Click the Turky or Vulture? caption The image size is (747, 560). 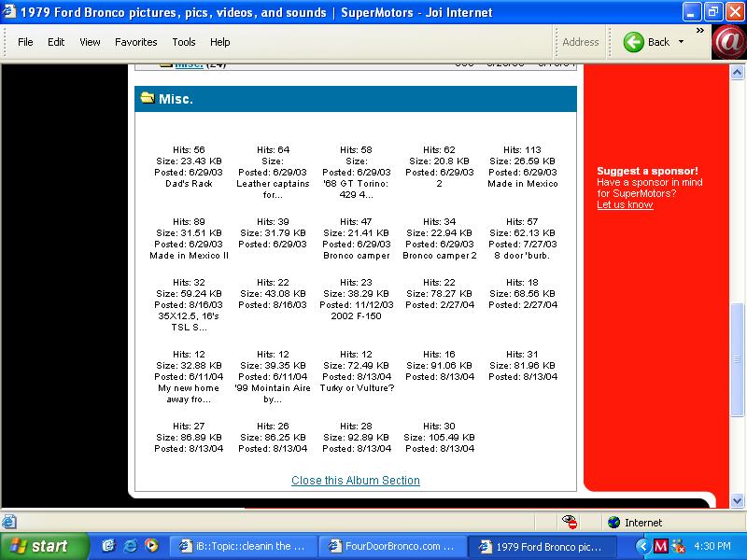357,388
